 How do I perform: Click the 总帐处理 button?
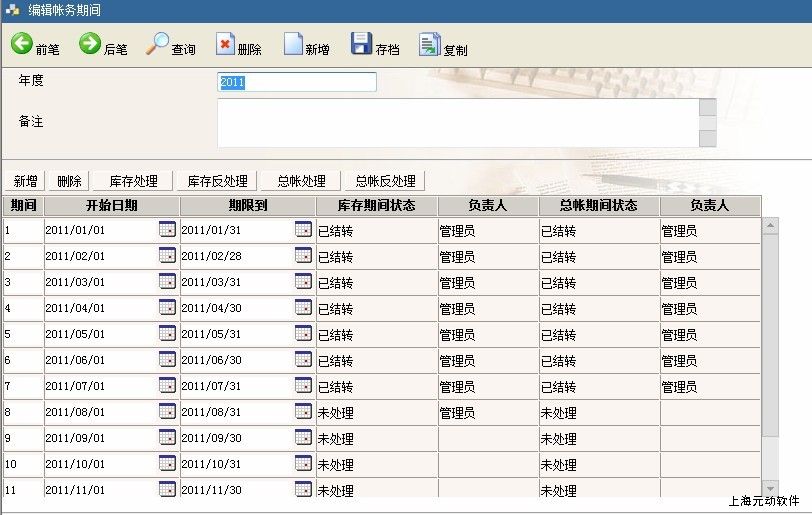[300, 181]
